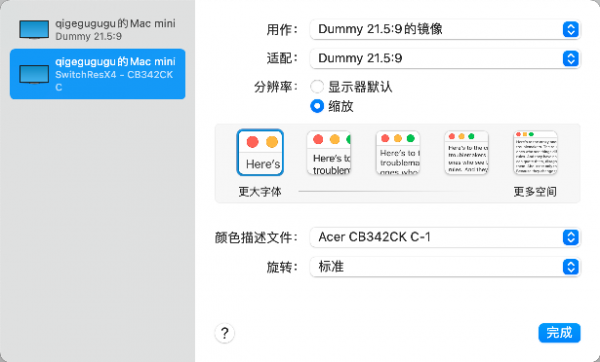Choose the smallest-text scaling thumbnail by 更多空间

(x=535, y=153)
